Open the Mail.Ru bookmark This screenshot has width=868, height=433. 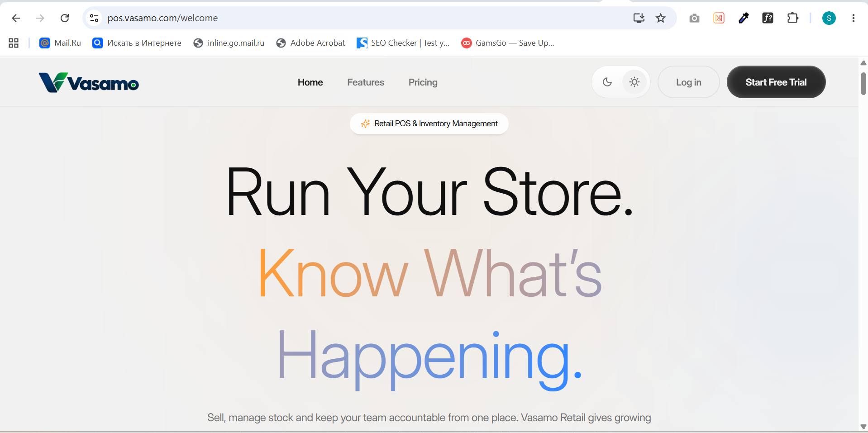pyautogui.click(x=60, y=43)
